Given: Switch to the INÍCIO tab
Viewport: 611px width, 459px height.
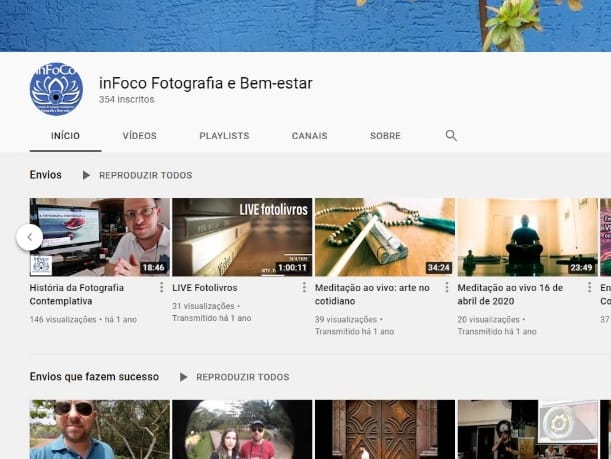Looking at the screenshot, I should click(65, 136).
